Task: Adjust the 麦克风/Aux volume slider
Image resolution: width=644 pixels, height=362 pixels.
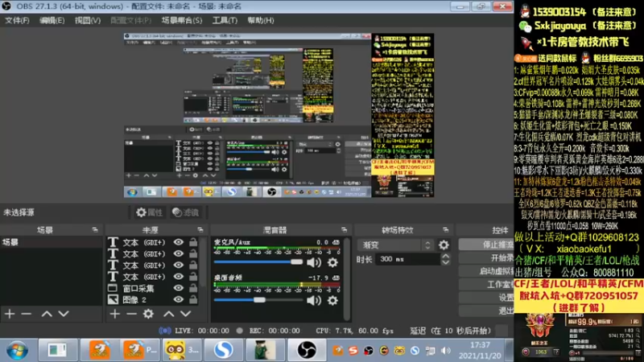Action: click(x=258, y=262)
